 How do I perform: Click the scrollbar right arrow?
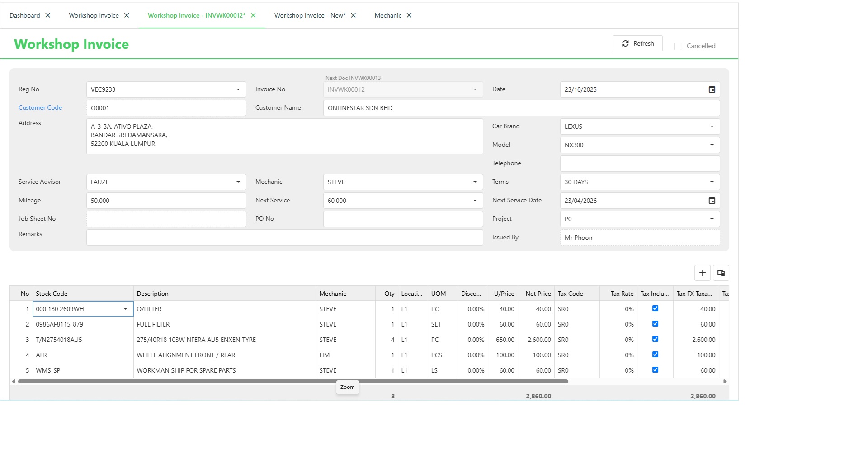tap(725, 382)
